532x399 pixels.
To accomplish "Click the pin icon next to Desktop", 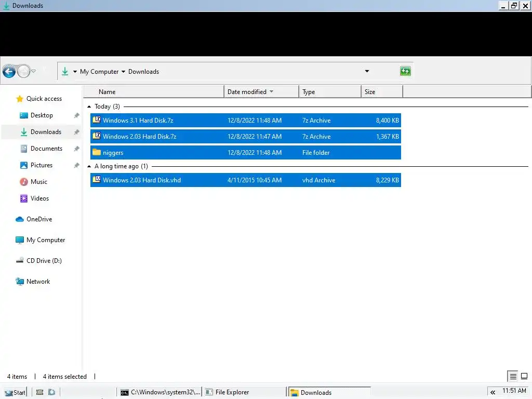I will [77, 115].
